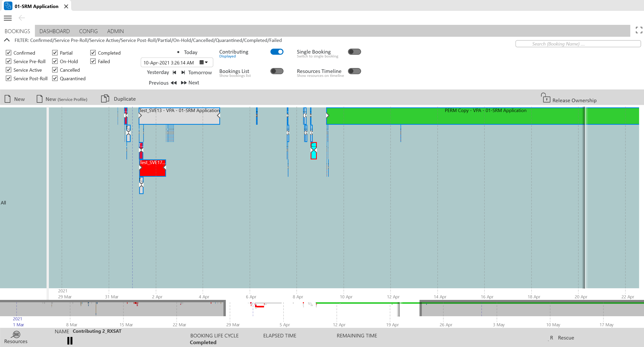Screen dimensions: 644x347
Task: Open the Resources panel at bottom left
Action: click(16, 334)
